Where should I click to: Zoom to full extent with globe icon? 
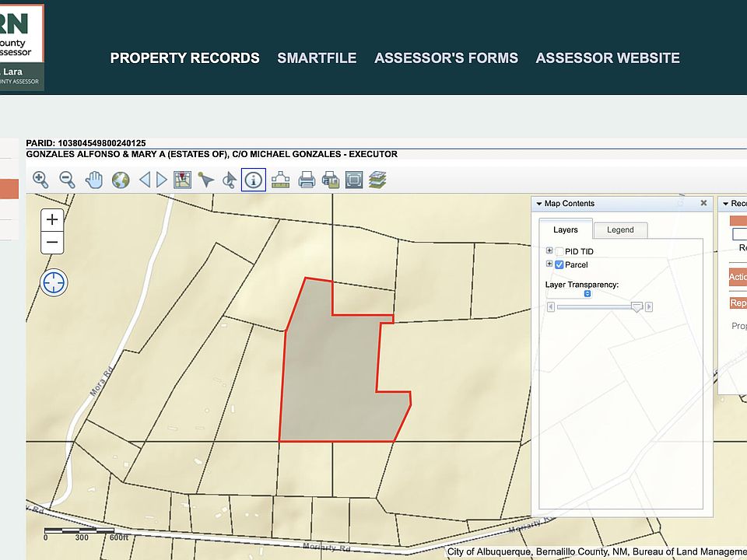pyautogui.click(x=121, y=180)
